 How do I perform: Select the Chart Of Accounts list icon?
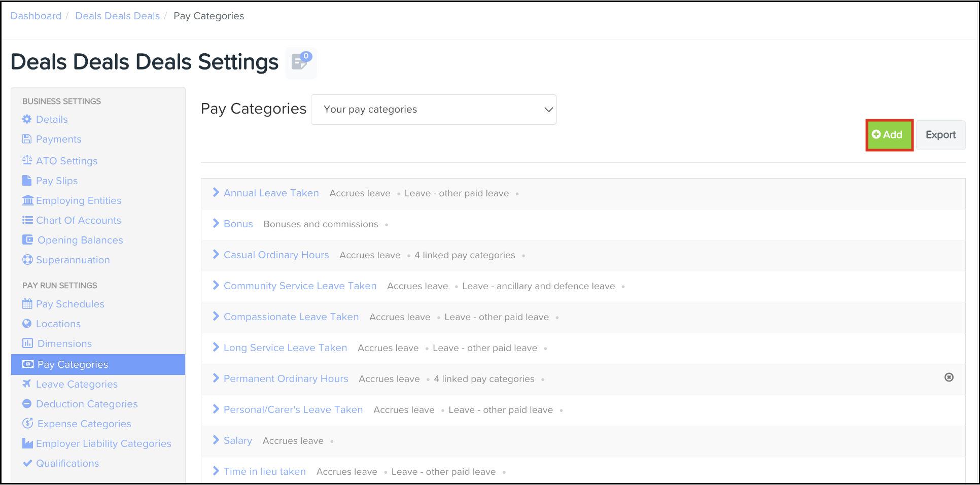28,220
